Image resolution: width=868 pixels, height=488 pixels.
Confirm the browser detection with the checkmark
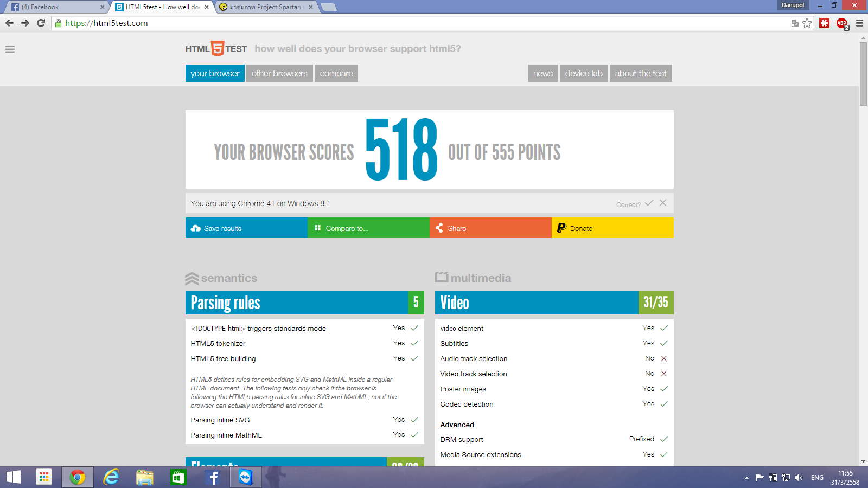click(649, 203)
